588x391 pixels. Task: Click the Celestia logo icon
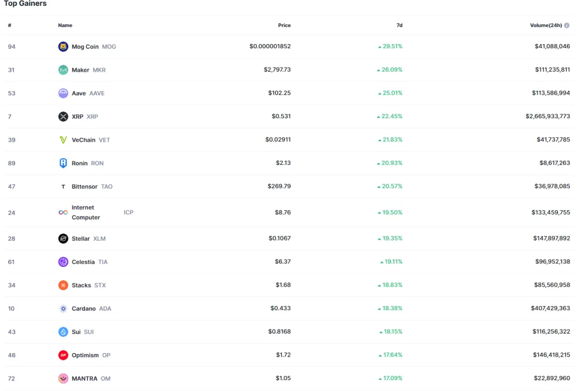[x=63, y=262]
